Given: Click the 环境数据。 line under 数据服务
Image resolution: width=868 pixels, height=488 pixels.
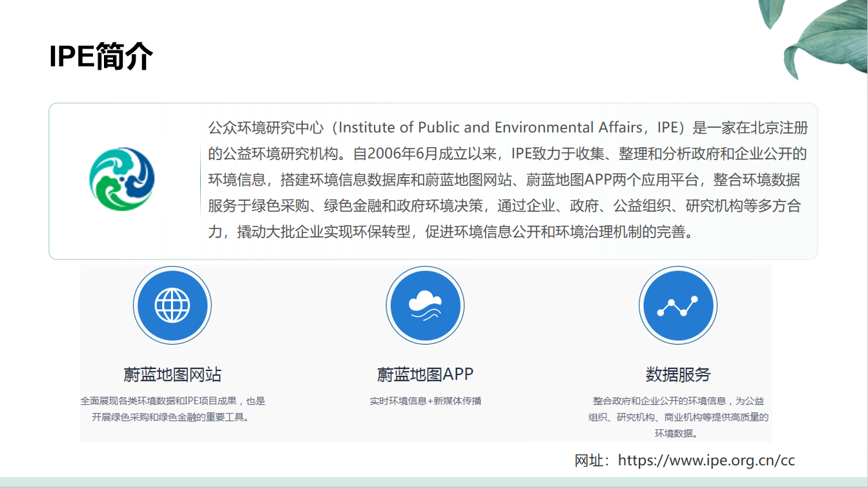Looking at the screenshot, I should pos(676,433).
